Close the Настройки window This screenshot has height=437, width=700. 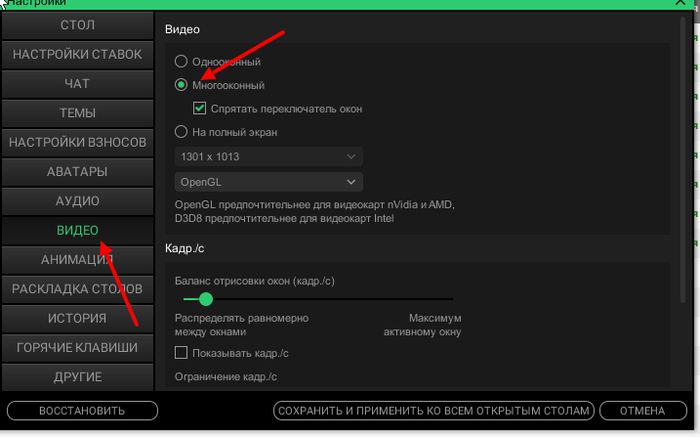pyautogui.click(x=680, y=3)
